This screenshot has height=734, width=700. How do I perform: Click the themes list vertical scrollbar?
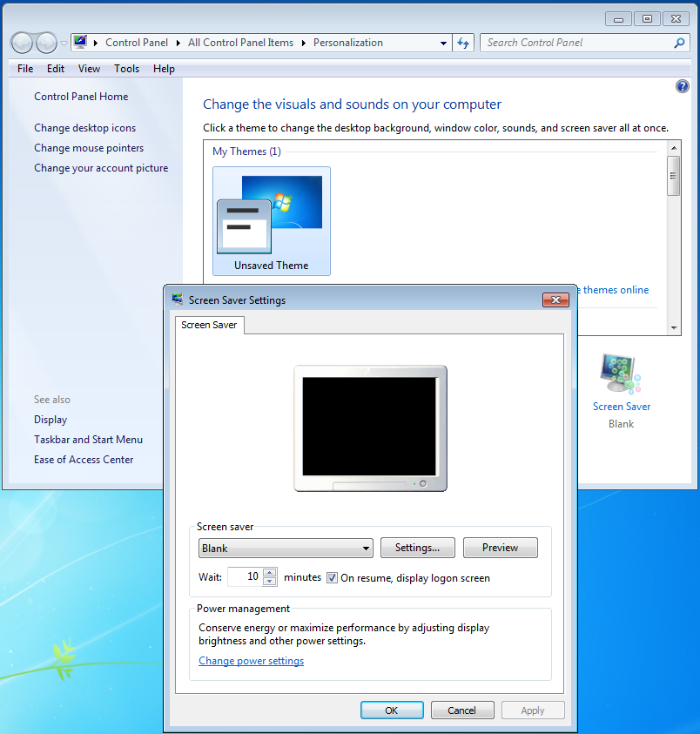673,244
